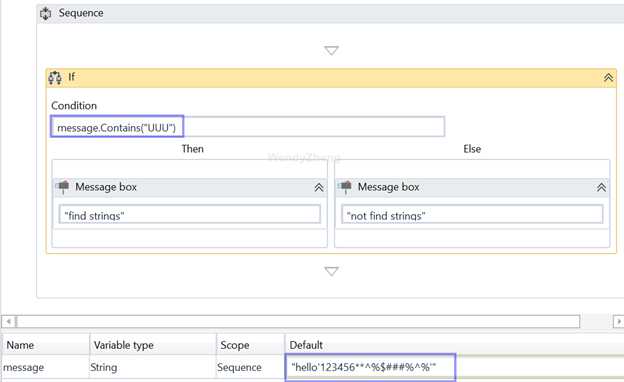This screenshot has width=624, height=382.
Task: Click the horizontal scrollbar left arrow
Action: coord(8,321)
